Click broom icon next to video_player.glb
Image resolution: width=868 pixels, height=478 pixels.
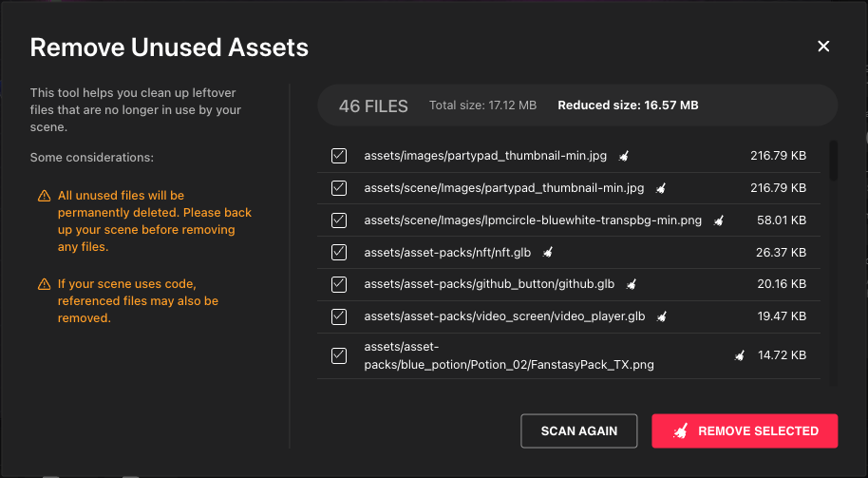pos(662,316)
